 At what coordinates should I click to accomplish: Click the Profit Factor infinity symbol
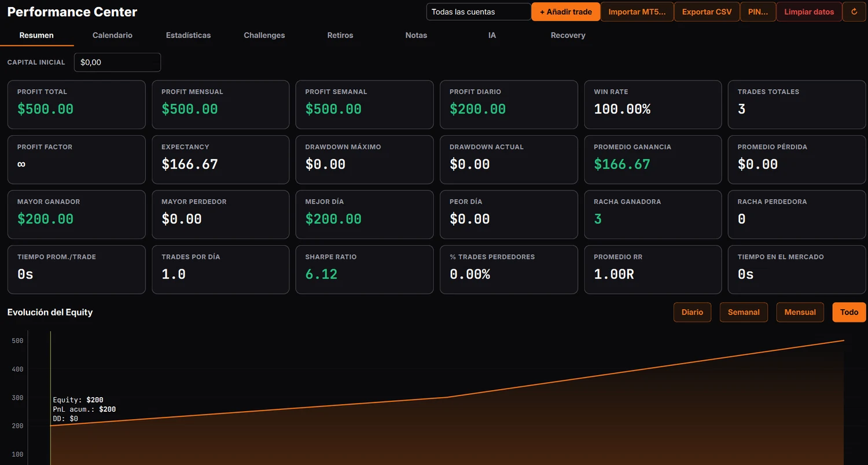(21, 164)
